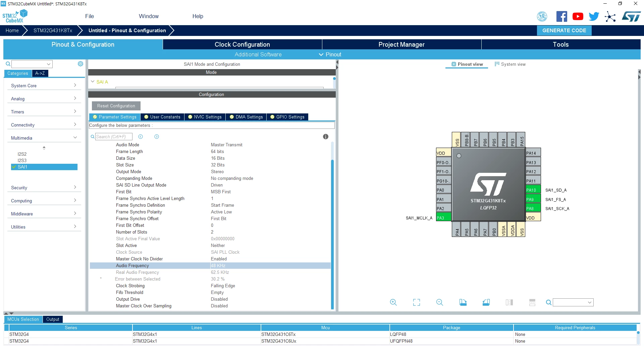Image resolution: width=644 pixels, height=349 pixels.
Task: Expand the Connectivity category
Action: (44, 125)
